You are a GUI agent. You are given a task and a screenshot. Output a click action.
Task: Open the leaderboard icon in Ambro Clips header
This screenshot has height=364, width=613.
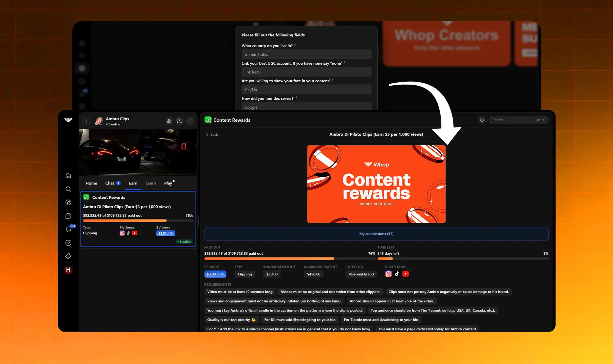click(x=169, y=121)
